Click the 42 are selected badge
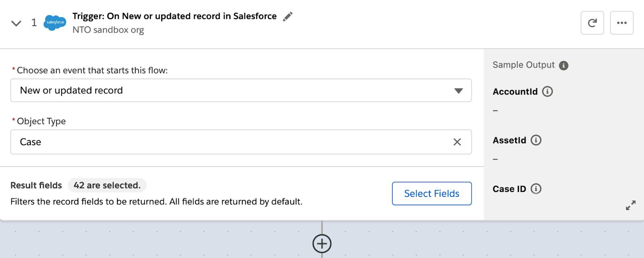Screen dimensions: 644x258 (x=107, y=186)
